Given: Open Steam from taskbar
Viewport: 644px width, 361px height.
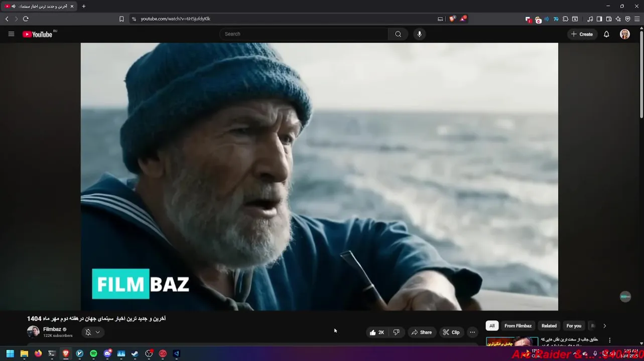Looking at the screenshot, I should pos(135,353).
